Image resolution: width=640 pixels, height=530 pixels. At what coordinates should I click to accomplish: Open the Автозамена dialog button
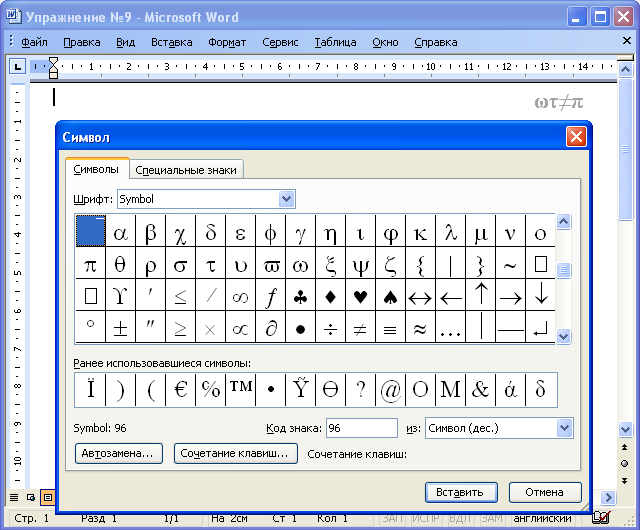click(118, 453)
